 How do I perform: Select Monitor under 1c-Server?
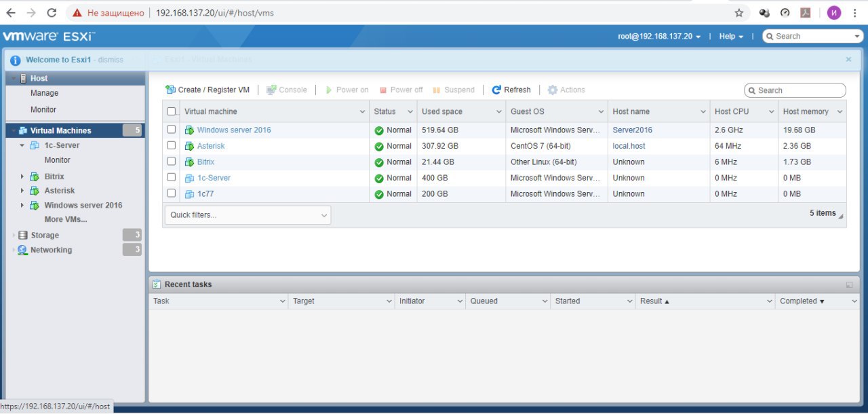[58, 160]
